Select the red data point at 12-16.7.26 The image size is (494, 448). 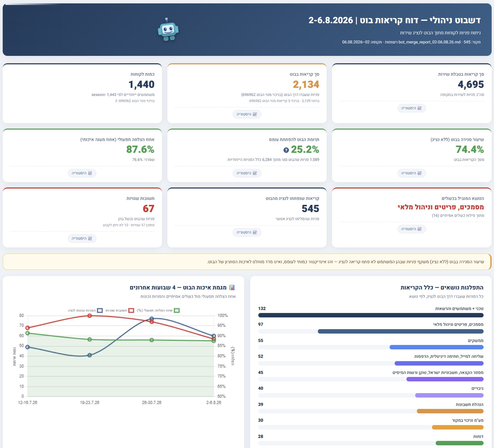[x=27, y=328]
